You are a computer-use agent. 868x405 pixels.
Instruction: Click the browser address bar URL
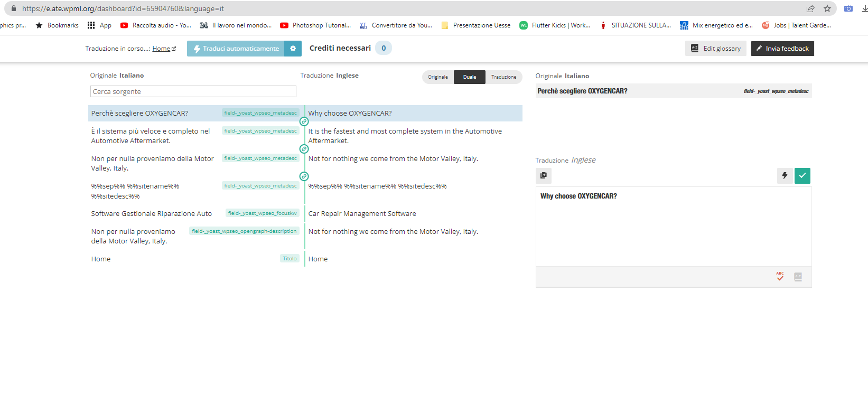click(x=123, y=8)
